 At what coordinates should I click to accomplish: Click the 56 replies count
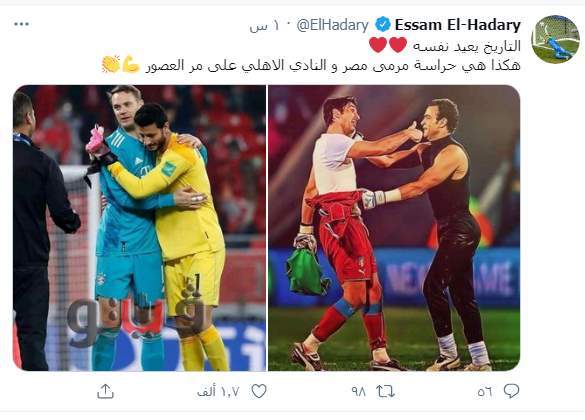coord(485,392)
